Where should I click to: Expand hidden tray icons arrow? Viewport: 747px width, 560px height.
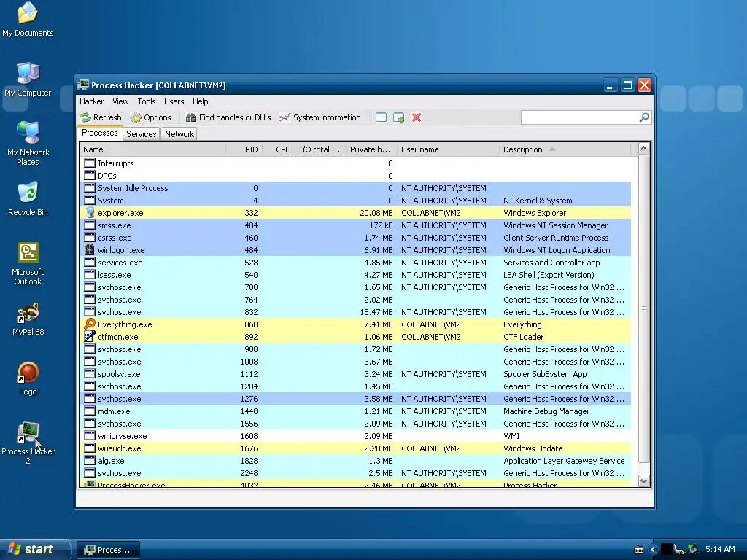[653, 550]
